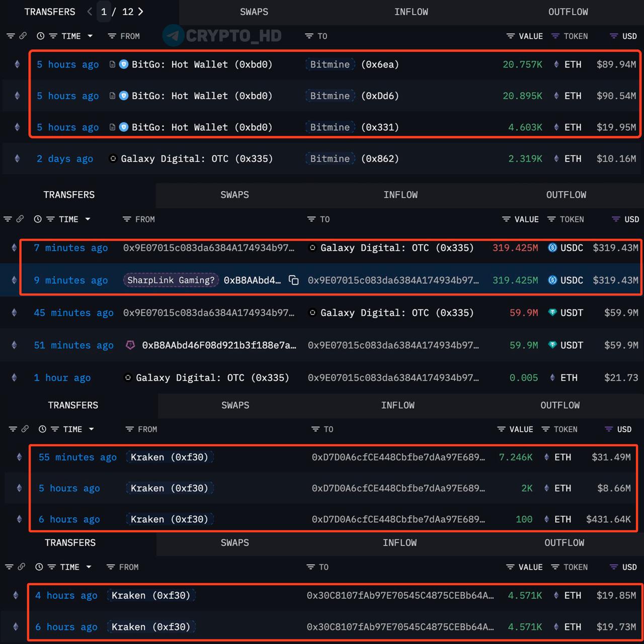Open OUTFLOW tab above the SharpLink Gaming table

[566, 195]
